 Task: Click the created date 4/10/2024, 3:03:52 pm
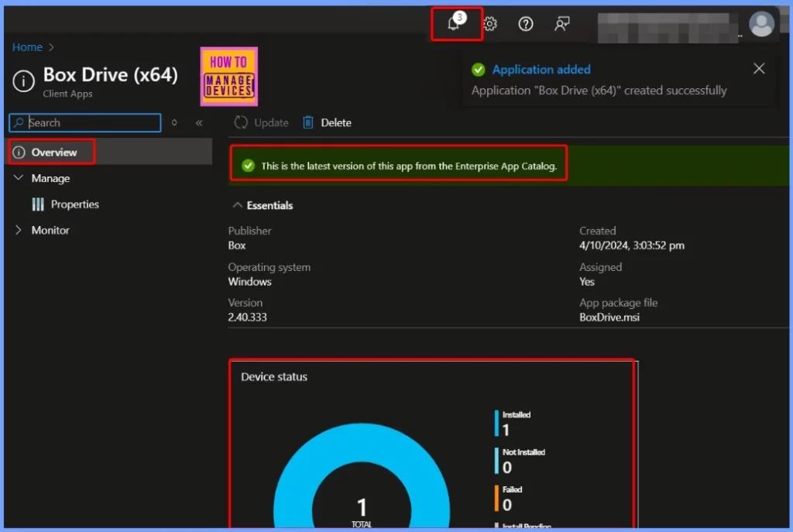[x=632, y=245]
